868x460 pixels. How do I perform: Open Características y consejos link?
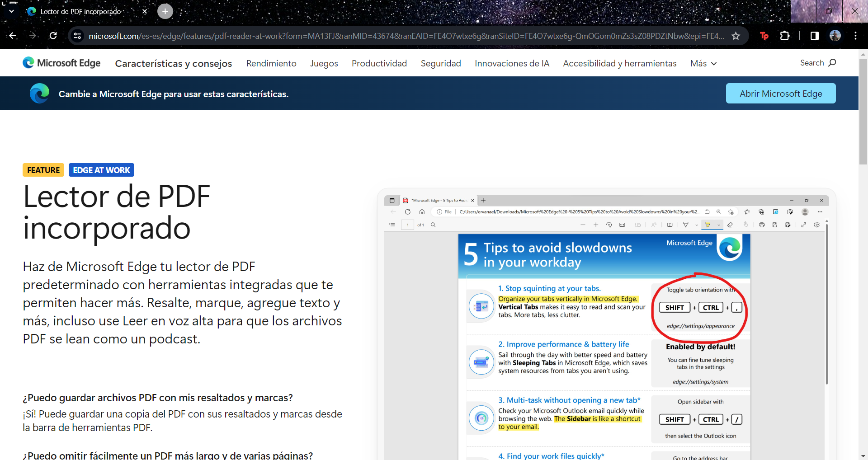[174, 63]
